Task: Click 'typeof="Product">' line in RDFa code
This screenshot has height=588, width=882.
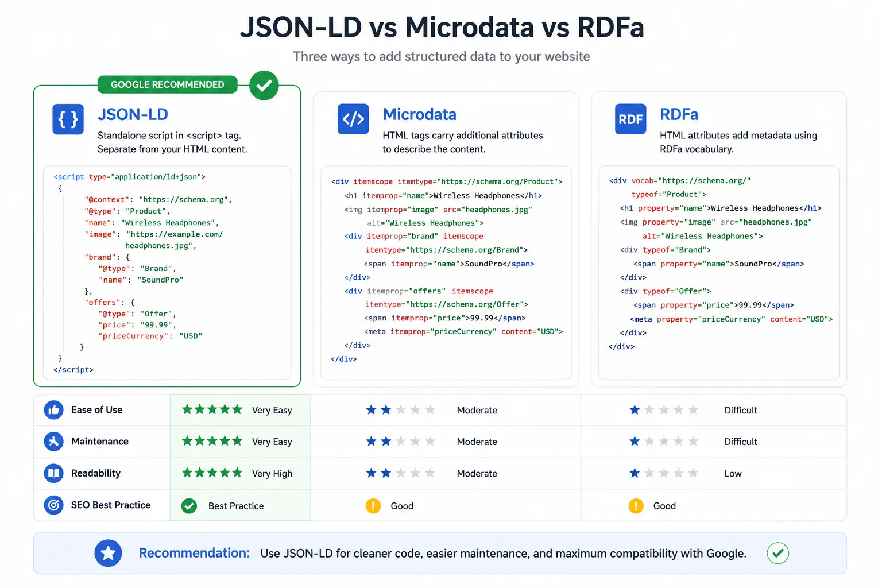Action: coord(669,195)
